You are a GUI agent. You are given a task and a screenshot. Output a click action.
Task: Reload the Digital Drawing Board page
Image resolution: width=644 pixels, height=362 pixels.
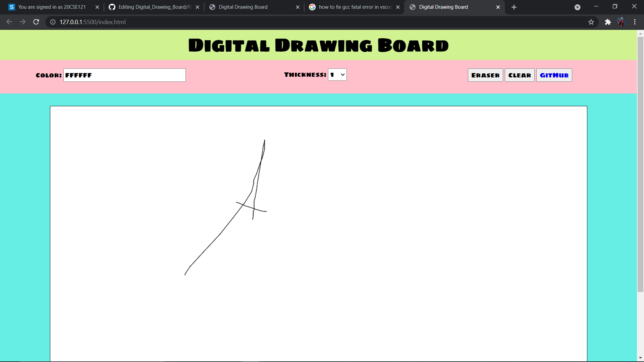(36, 22)
